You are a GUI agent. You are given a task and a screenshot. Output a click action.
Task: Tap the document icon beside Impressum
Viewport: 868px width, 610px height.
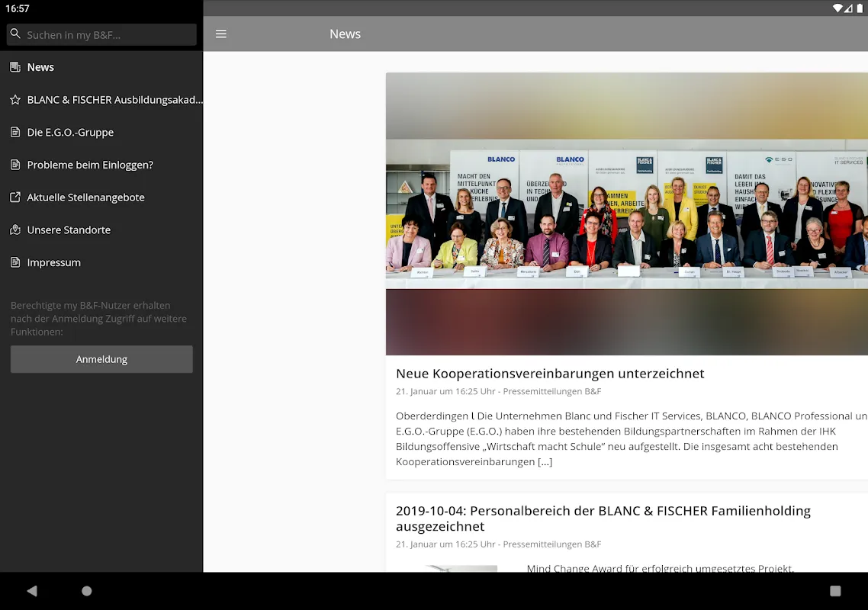coord(15,262)
